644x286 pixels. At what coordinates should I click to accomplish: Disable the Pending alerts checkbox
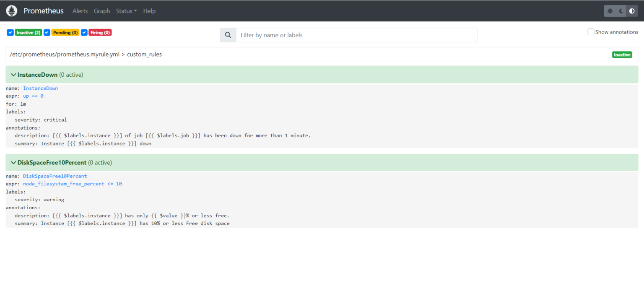pyautogui.click(x=47, y=32)
